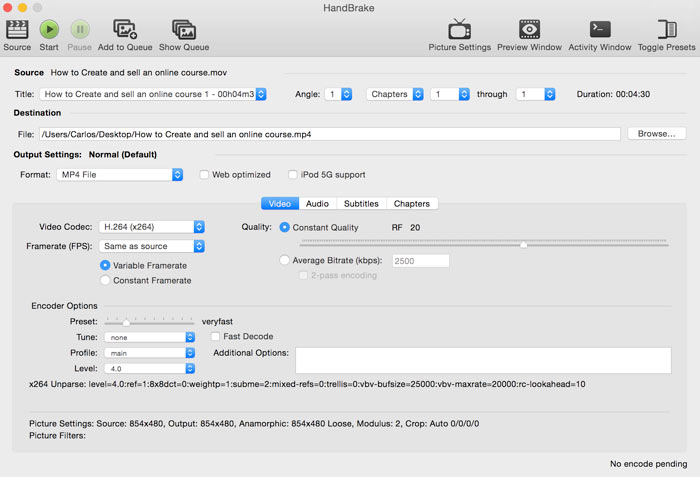
Task: Switch to the Audio tab
Action: [317, 204]
